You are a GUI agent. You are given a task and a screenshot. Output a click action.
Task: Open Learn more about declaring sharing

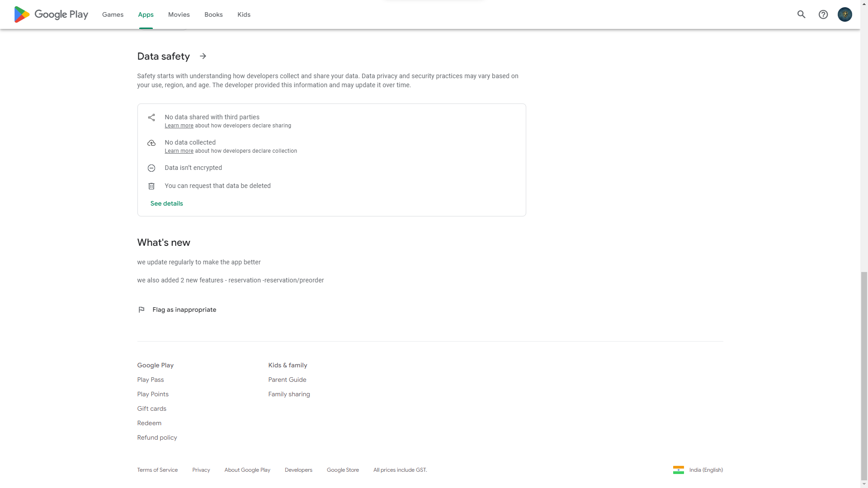tap(179, 126)
